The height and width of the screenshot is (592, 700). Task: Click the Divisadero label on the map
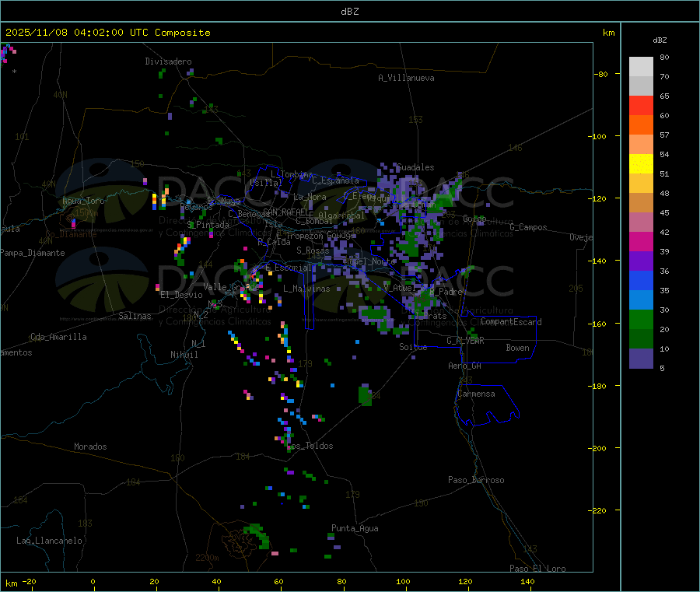tap(168, 61)
